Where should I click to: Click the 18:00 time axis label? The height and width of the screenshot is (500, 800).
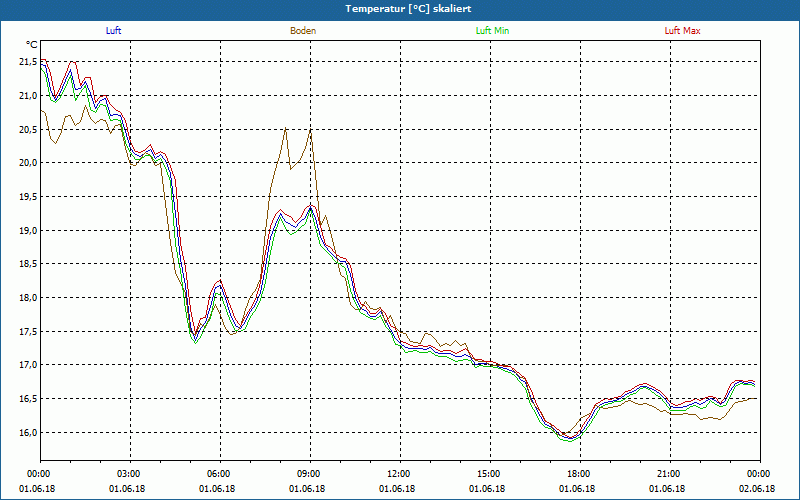tap(580, 474)
